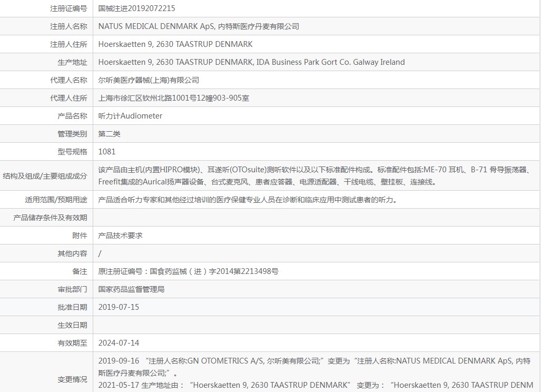Click the 产品名称 label

(72, 116)
